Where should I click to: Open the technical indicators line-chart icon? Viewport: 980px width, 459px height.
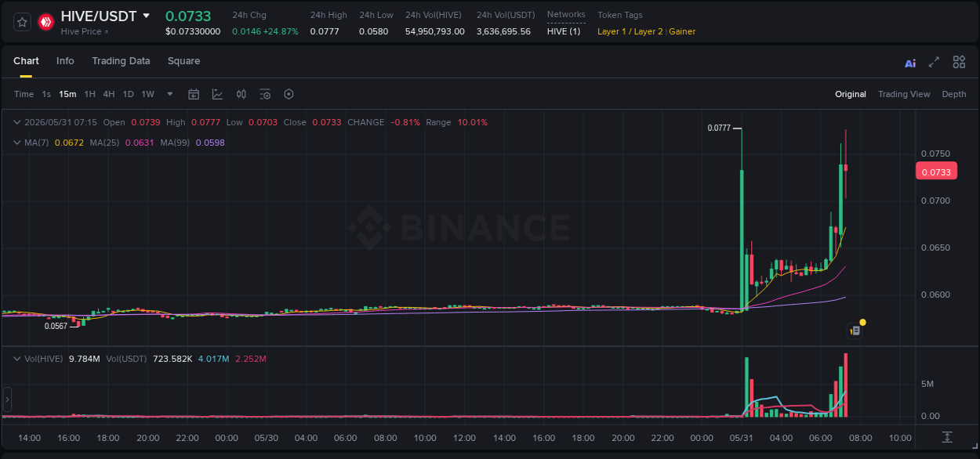point(217,94)
